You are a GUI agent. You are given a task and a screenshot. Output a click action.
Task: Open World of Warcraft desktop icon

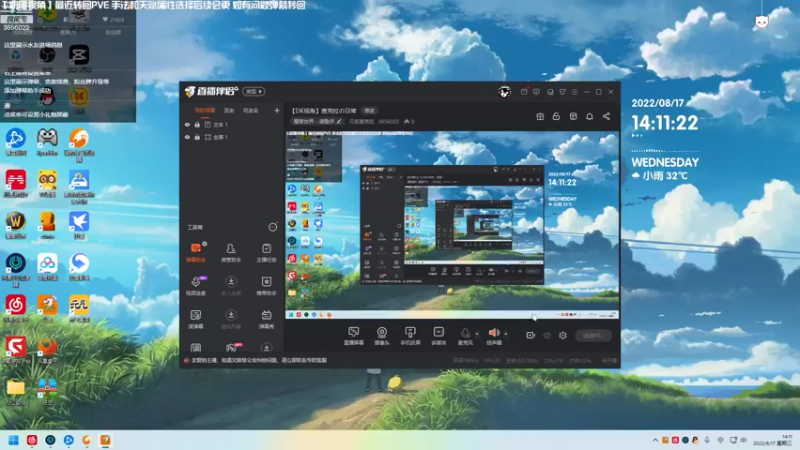[16, 226]
